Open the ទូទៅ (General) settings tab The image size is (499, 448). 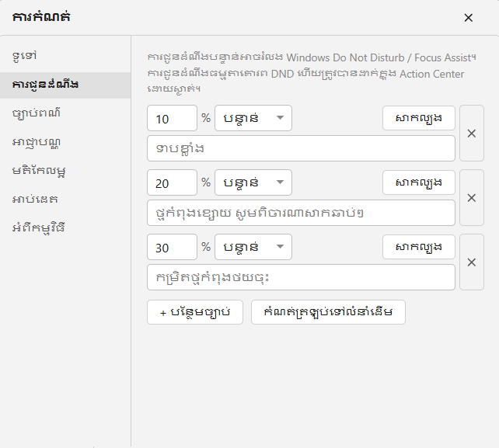coord(65,56)
